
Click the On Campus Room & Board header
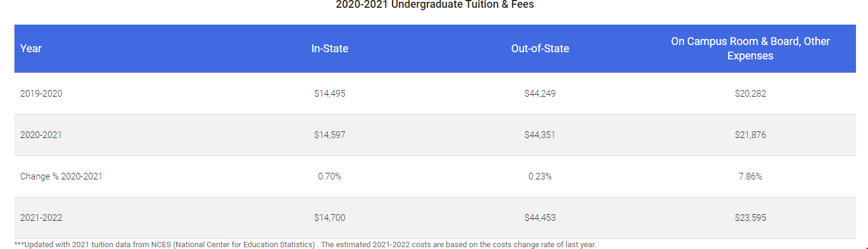(x=750, y=49)
